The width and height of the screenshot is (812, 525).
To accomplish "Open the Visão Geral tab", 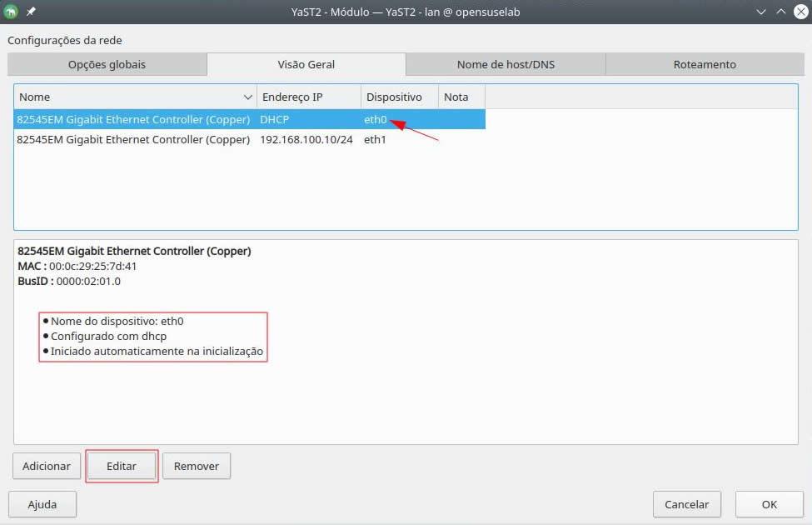I will (x=306, y=64).
